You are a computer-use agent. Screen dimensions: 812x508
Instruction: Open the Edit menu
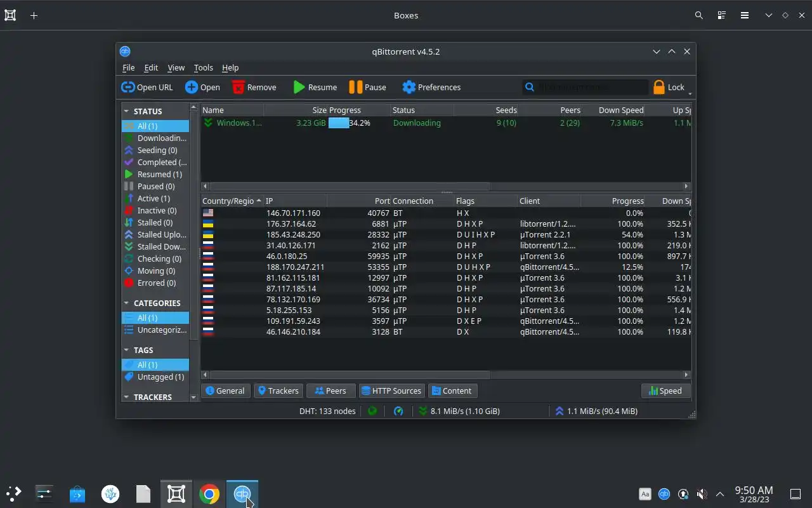pyautogui.click(x=151, y=67)
